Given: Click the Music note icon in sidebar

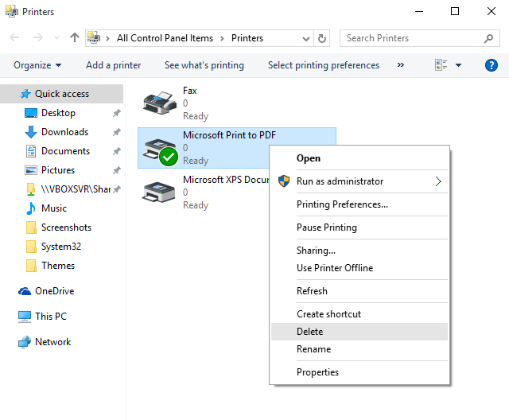Looking at the screenshot, I should click(31, 208).
